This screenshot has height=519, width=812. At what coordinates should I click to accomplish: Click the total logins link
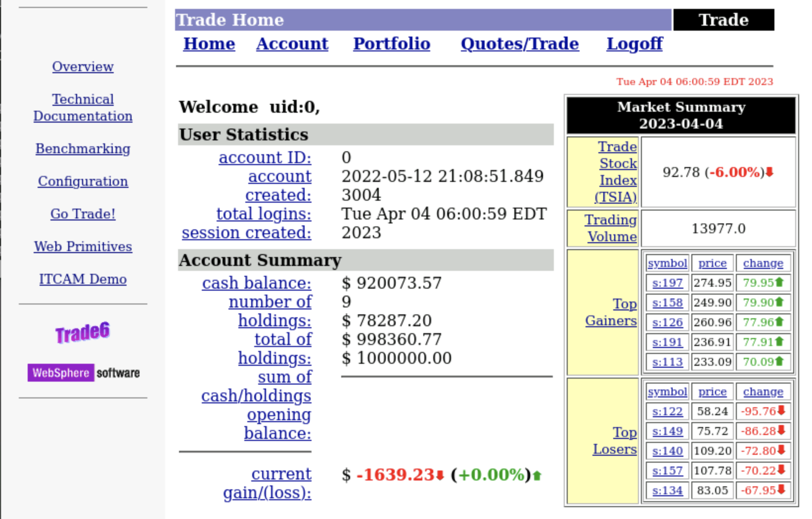pyautogui.click(x=264, y=214)
